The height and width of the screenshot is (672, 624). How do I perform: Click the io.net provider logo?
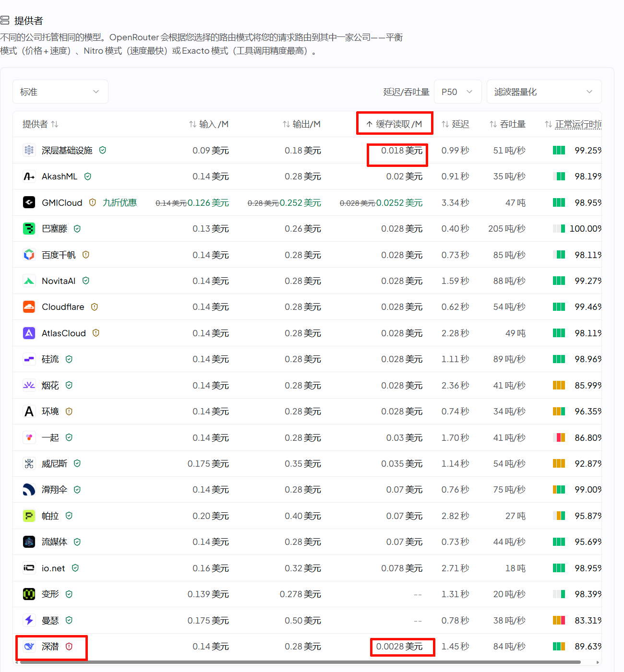[x=29, y=568]
